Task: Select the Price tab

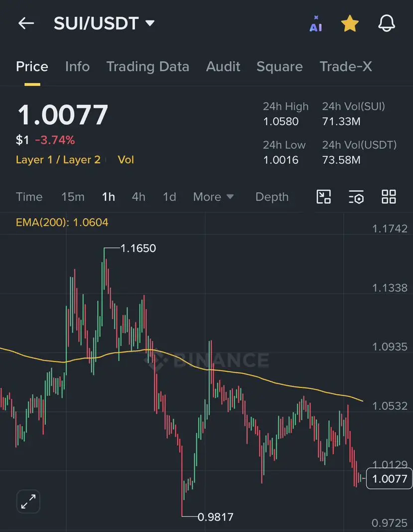Action: point(32,66)
